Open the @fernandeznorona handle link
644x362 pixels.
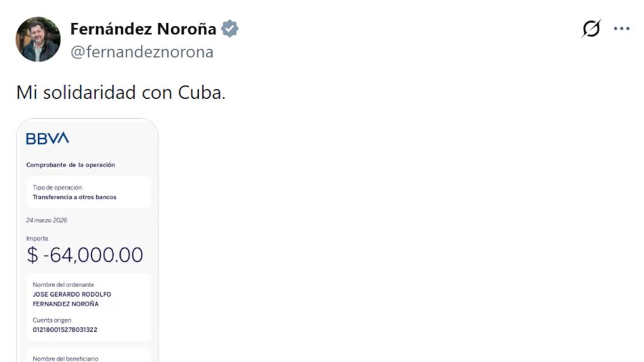(x=142, y=52)
